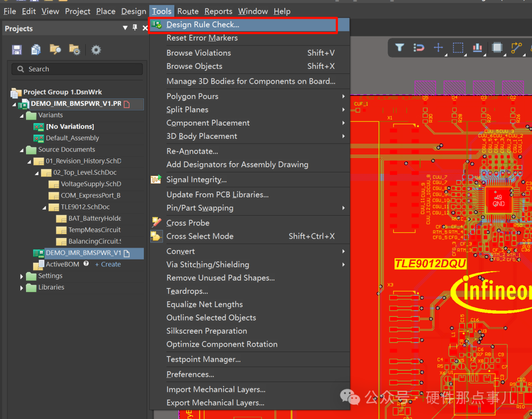Choose Teardrops option
This screenshot has height=419, width=532.
pyautogui.click(x=249, y=291)
